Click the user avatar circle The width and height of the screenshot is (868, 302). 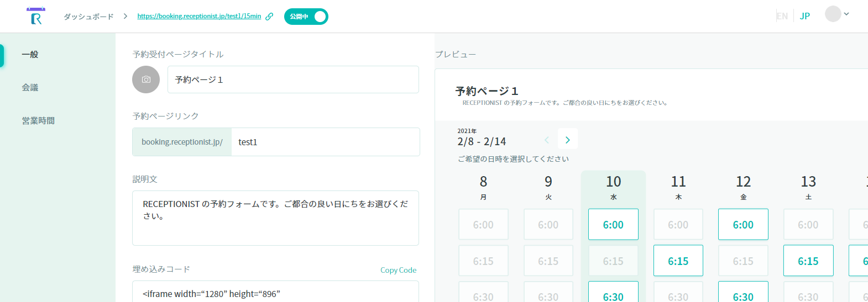[x=833, y=14]
